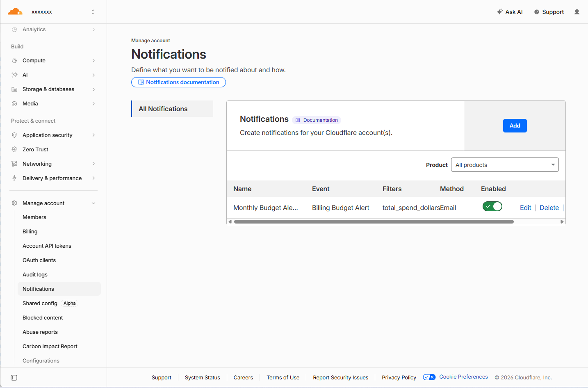Screen dimensions: 588x388
Task: Click the book icon in Notifications documentation
Action: (141, 82)
